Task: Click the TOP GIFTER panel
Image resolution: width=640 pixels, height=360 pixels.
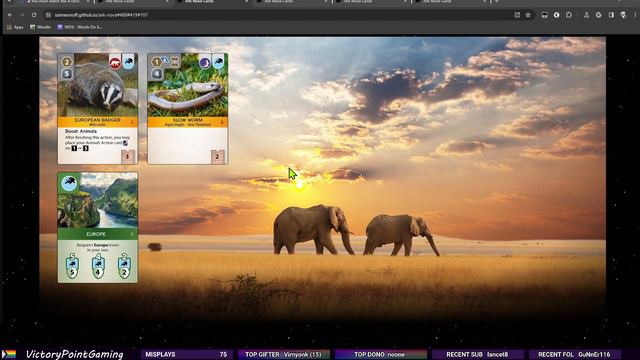Action: point(284,354)
